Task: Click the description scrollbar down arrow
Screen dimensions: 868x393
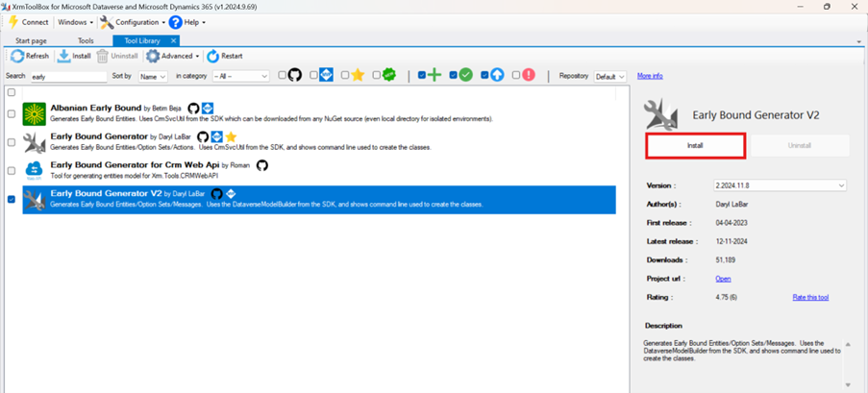Action: tap(848, 384)
